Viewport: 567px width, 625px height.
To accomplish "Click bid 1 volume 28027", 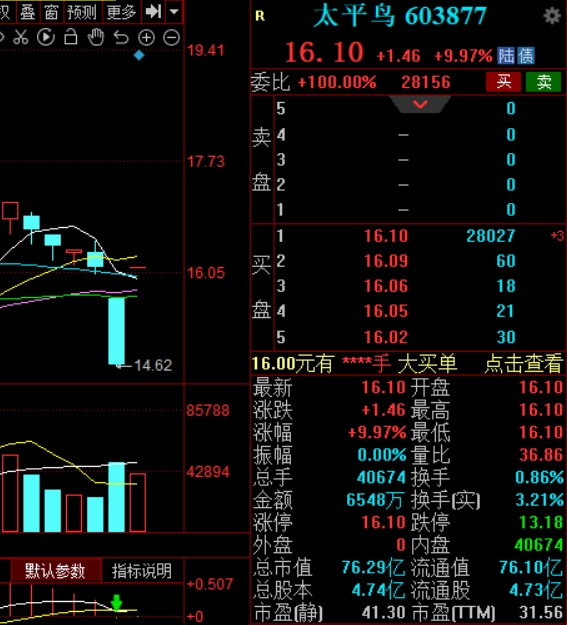I will click(x=490, y=236).
